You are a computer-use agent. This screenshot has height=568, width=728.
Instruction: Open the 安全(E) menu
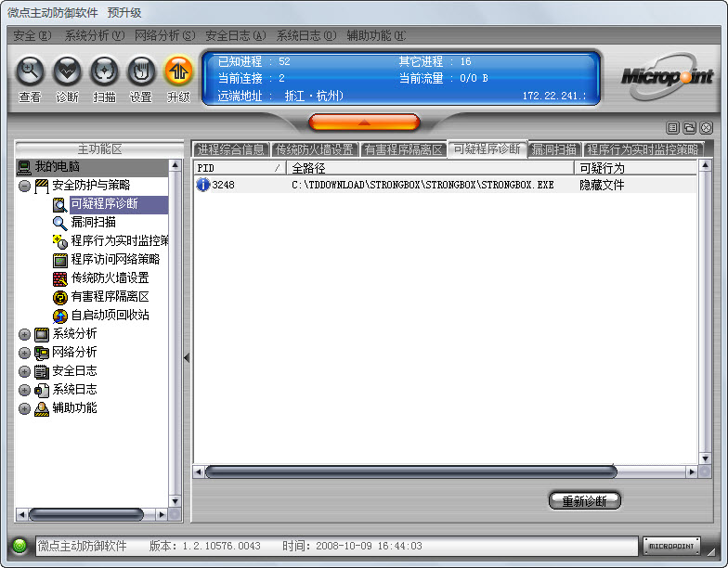[32, 35]
